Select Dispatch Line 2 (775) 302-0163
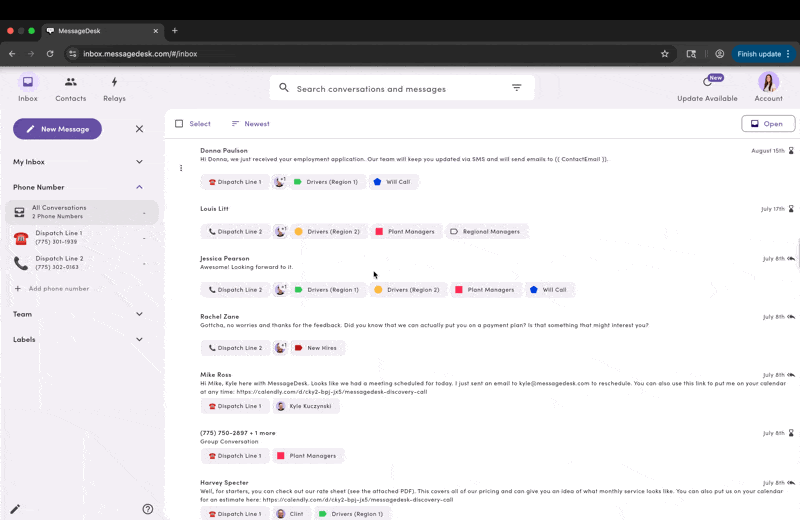The width and height of the screenshot is (800, 520). coord(82,263)
